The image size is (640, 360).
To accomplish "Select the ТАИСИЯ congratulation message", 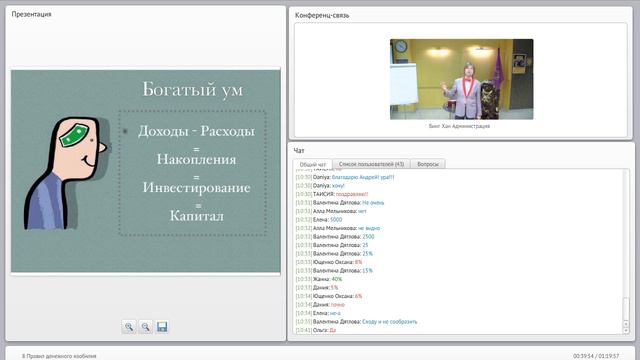I will pyautogui.click(x=332, y=194).
